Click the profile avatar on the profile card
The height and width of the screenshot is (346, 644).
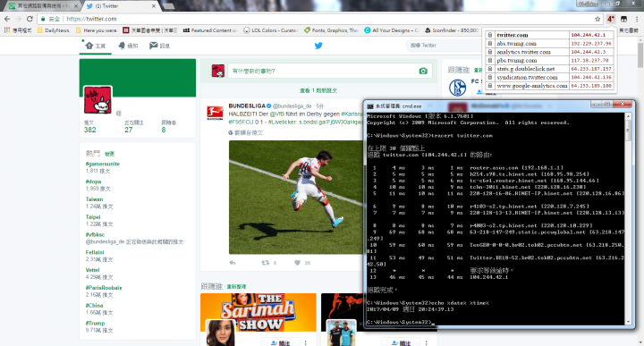pos(97,100)
